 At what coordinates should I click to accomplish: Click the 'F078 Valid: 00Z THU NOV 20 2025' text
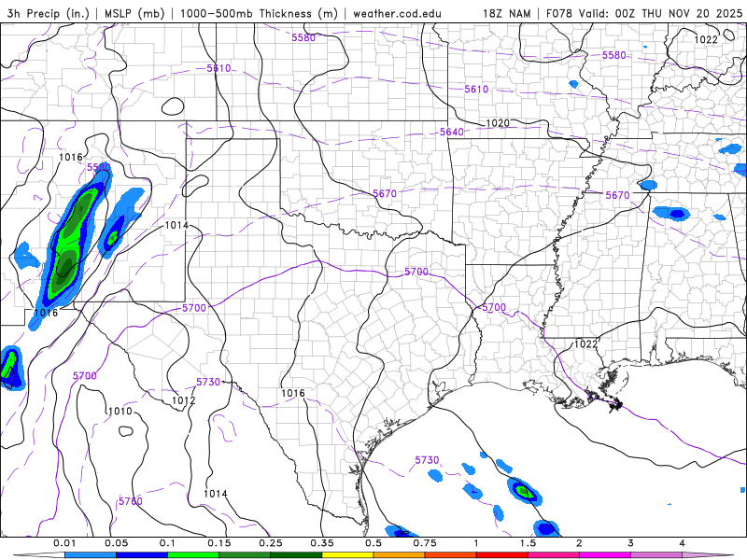point(644,13)
